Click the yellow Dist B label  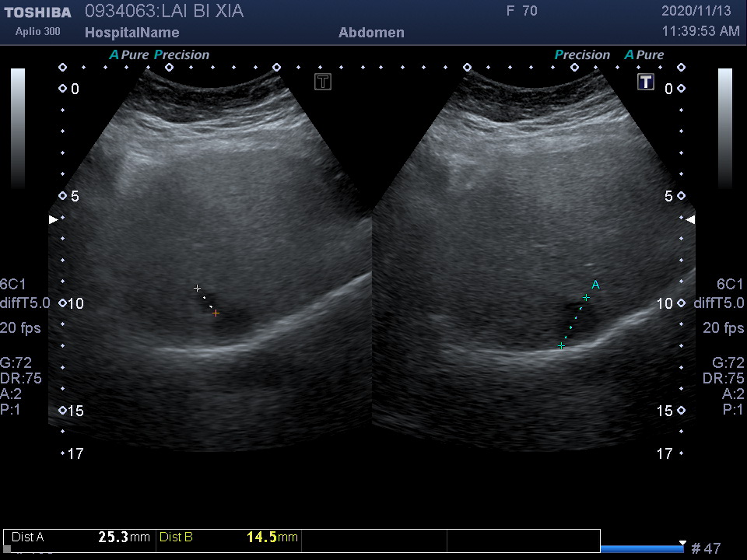coord(176,537)
